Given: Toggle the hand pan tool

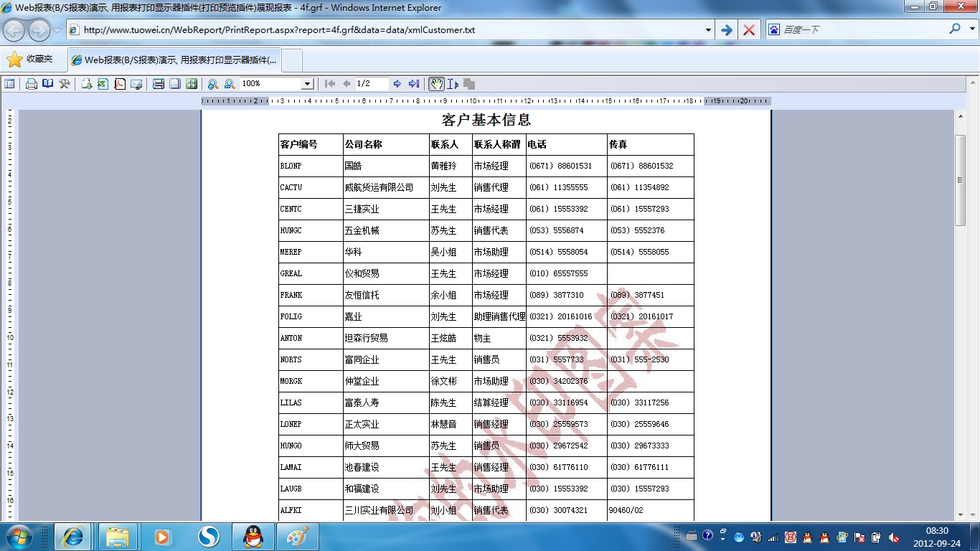Looking at the screenshot, I should pos(436,84).
